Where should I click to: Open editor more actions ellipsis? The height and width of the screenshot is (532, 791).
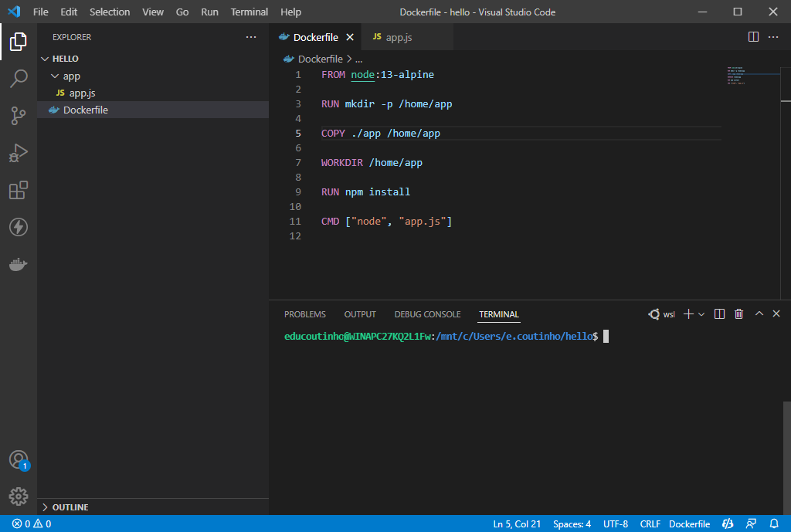tap(772, 37)
